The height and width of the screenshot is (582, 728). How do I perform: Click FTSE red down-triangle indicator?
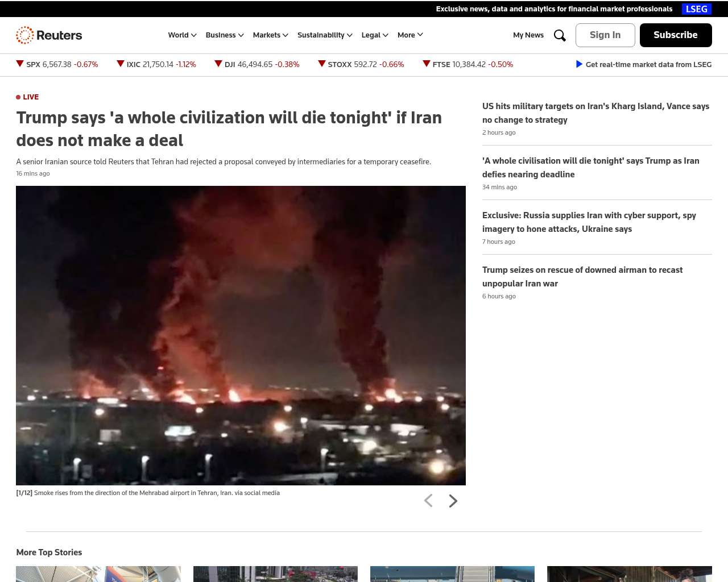tap(427, 64)
